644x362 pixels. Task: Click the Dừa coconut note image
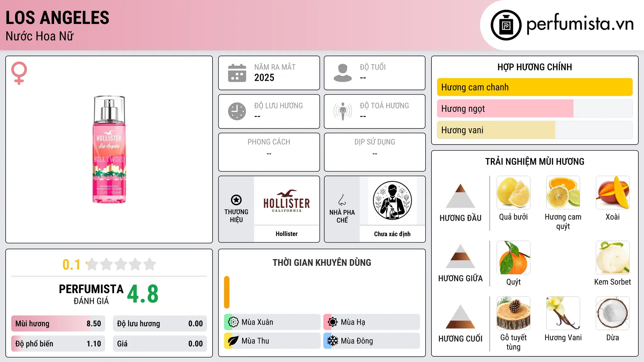tap(613, 313)
